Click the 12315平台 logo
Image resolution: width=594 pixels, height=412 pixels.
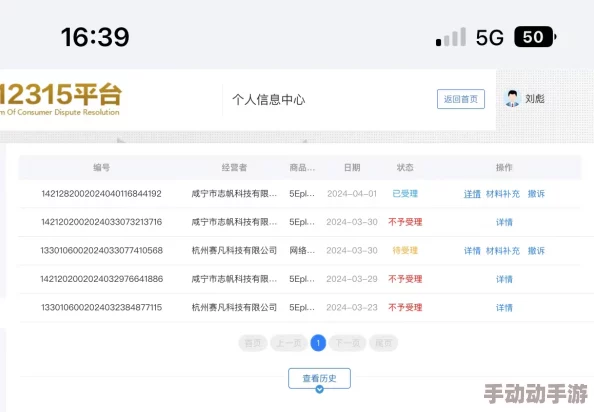pyautogui.click(x=60, y=99)
